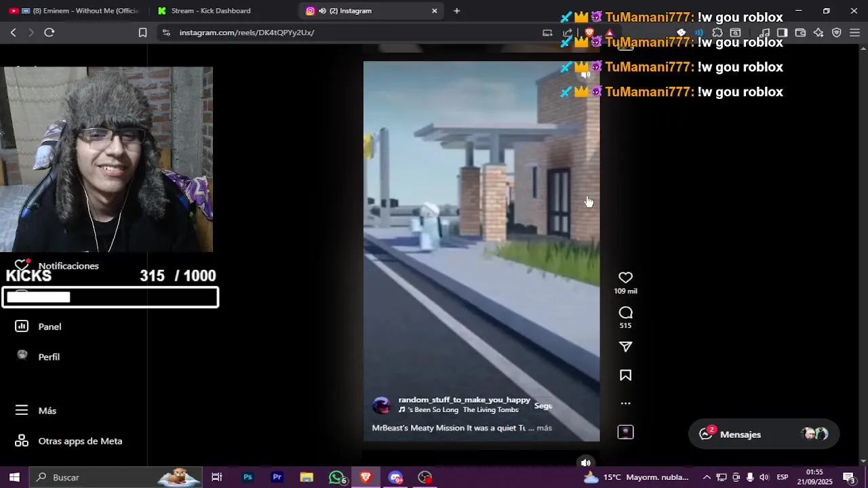Open the reel's three-dots options menu
Viewport: 868px width, 488px height.
click(625, 403)
